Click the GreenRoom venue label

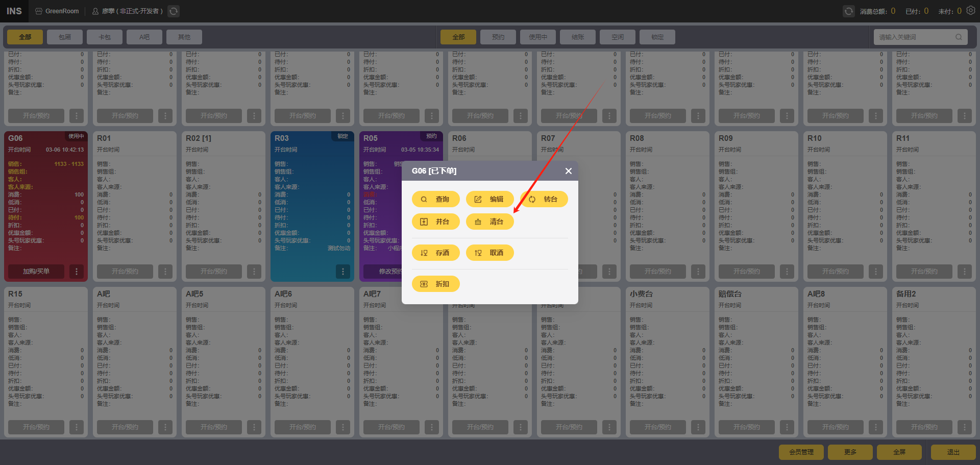pyautogui.click(x=57, y=11)
